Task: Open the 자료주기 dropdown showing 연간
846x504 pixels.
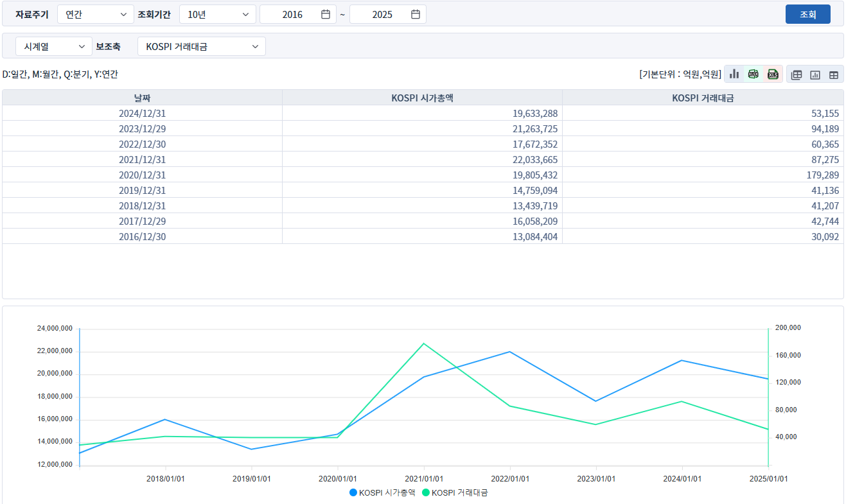Action: (x=96, y=14)
